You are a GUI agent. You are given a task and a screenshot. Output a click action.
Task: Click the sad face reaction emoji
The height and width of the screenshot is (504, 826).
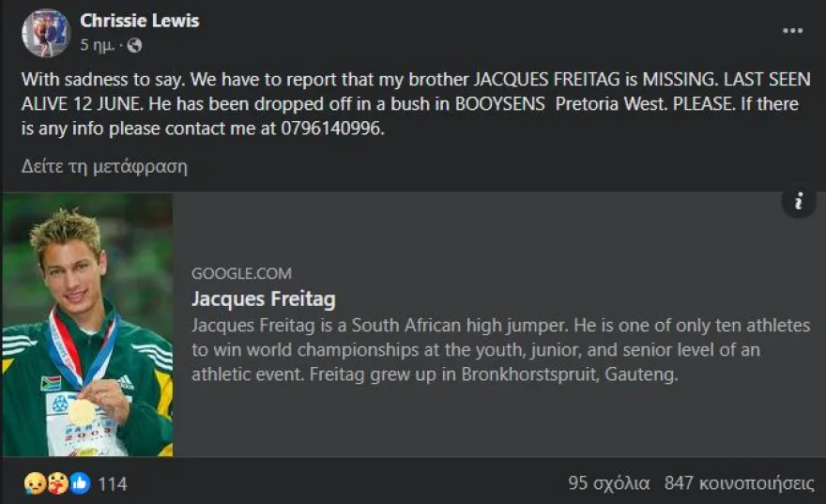(x=33, y=483)
